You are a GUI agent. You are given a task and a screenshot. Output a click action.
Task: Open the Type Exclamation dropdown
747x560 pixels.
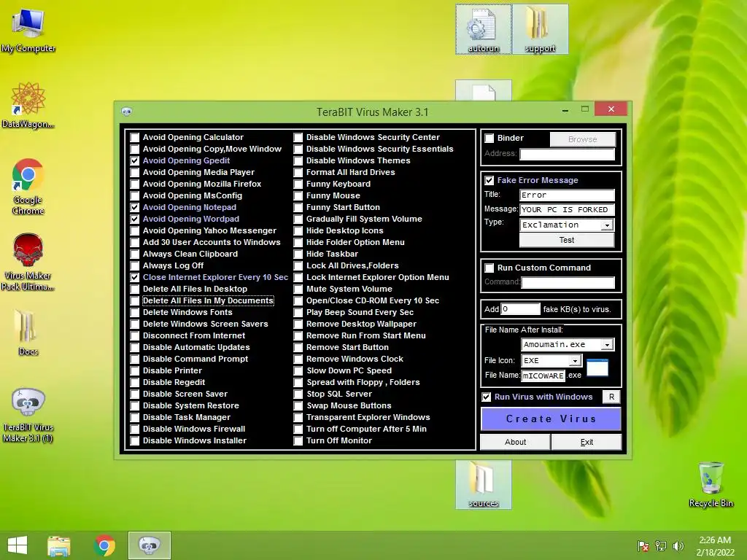pyautogui.click(x=606, y=225)
